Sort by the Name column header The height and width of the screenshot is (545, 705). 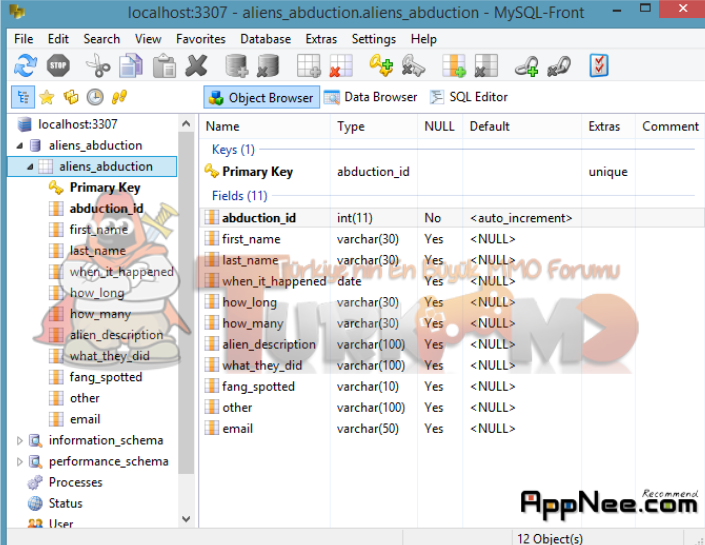pos(266,126)
